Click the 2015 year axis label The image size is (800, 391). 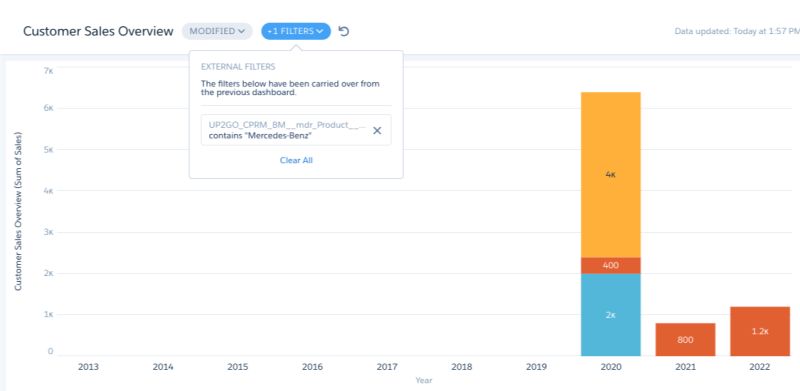click(x=238, y=366)
